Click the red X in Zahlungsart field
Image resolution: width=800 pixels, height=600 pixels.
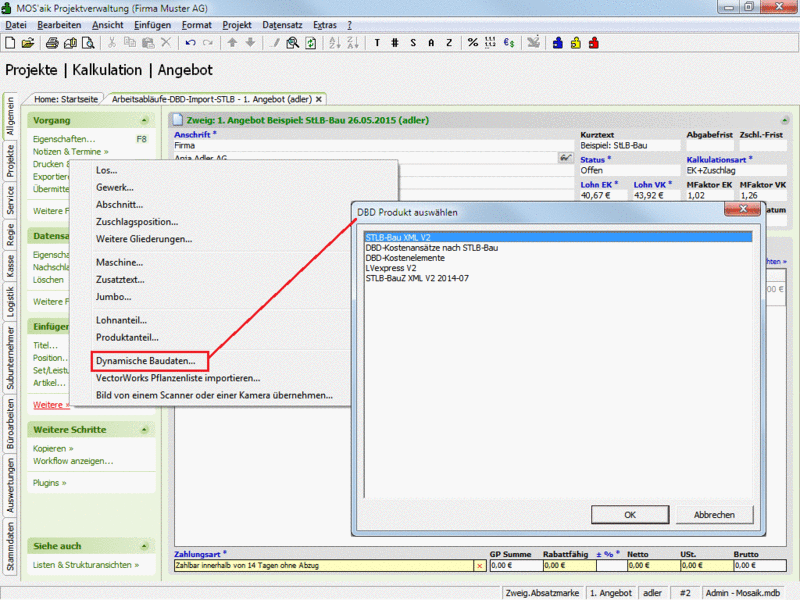[480, 566]
